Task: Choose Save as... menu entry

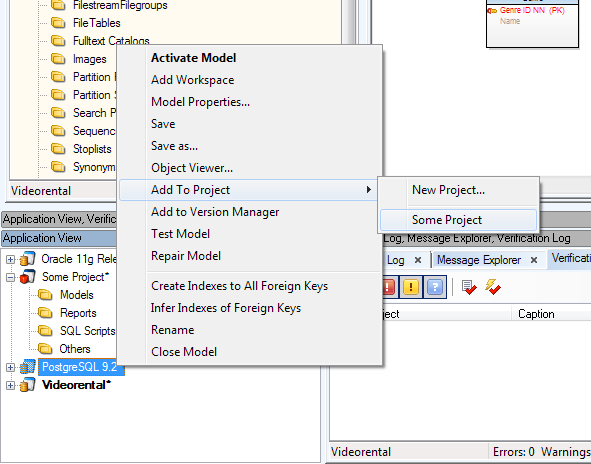Action: tap(250, 146)
